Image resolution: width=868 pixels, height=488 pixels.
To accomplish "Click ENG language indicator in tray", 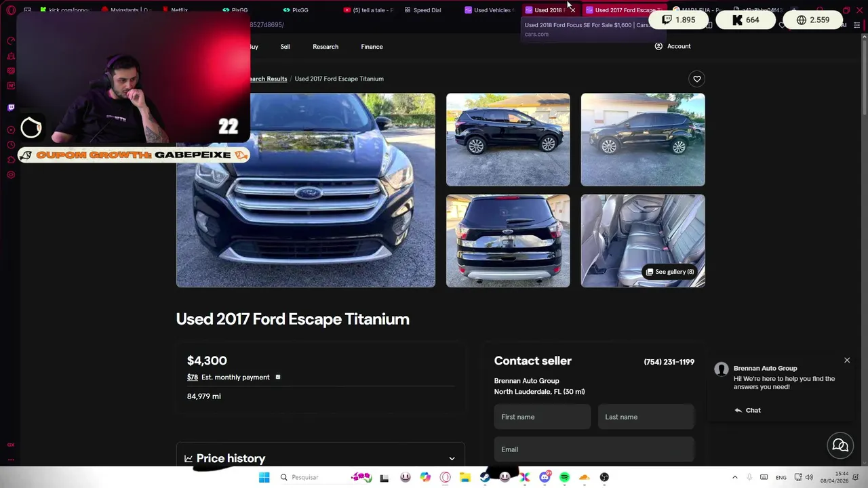I will (x=781, y=477).
